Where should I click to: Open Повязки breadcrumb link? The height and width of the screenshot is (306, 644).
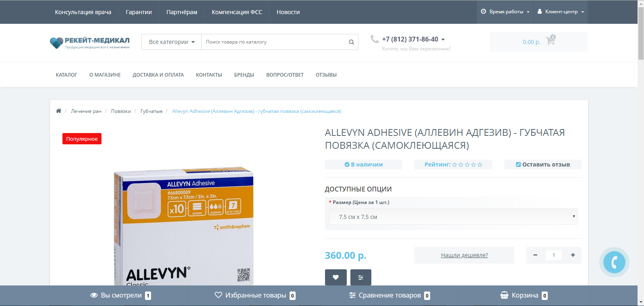click(x=121, y=111)
